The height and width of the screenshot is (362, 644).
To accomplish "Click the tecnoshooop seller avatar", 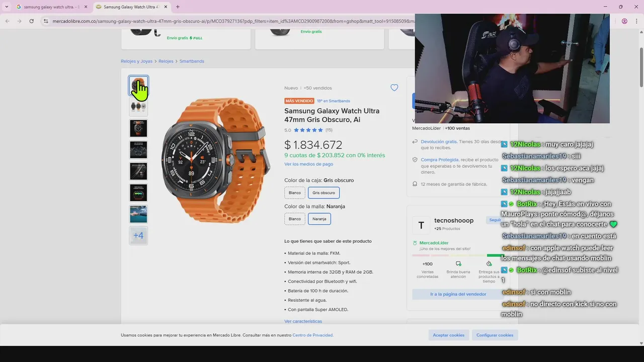I will [421, 225].
